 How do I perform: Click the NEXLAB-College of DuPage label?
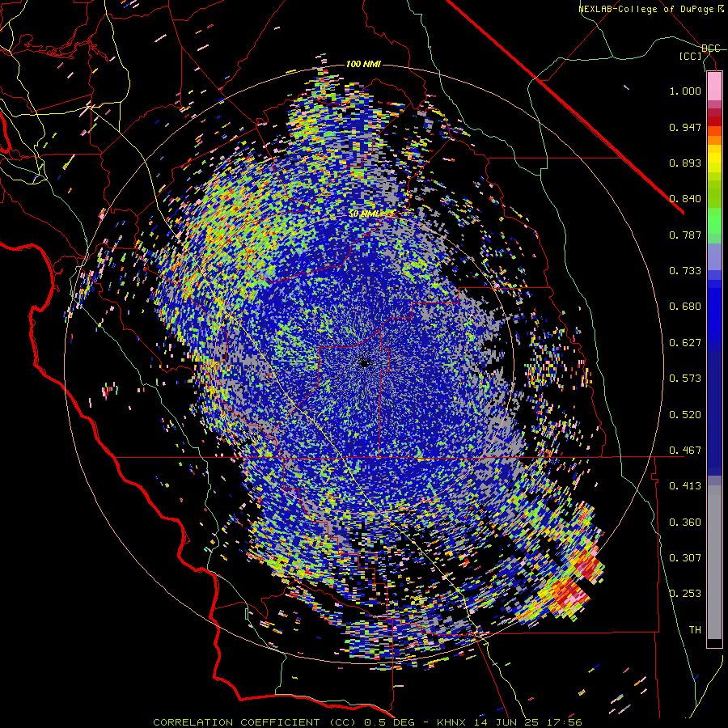pyautogui.click(x=650, y=9)
